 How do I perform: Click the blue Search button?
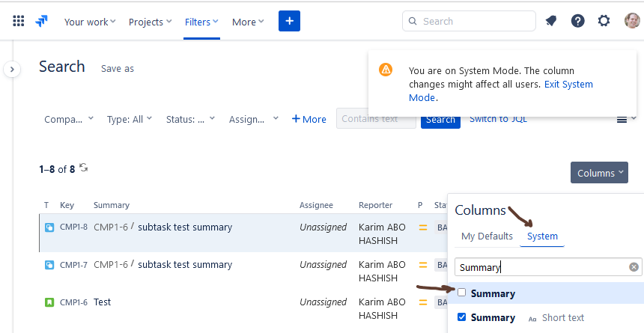coord(440,120)
